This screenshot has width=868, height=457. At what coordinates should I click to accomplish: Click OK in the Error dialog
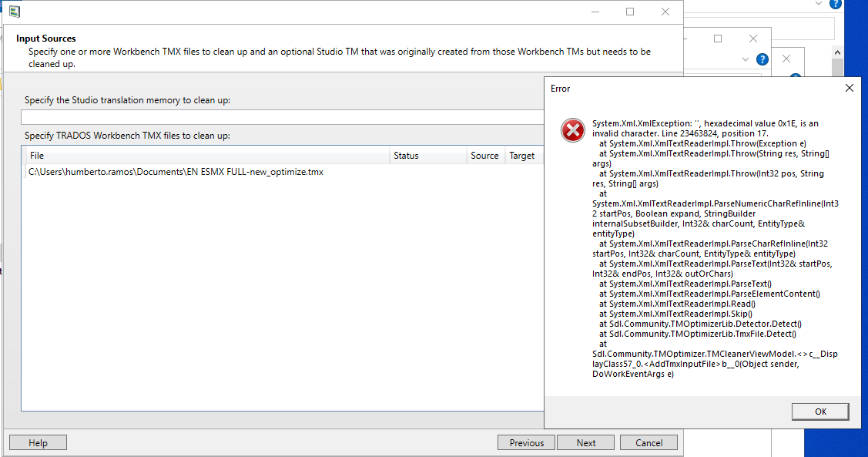[820, 412]
